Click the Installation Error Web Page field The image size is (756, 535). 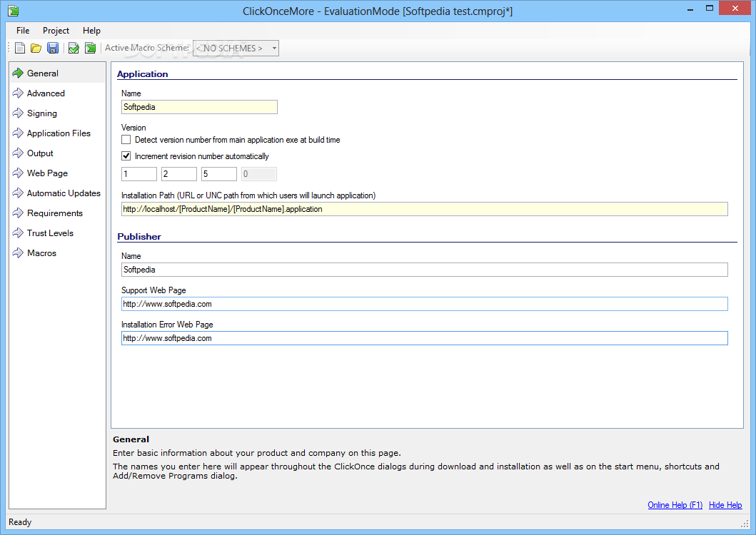[x=425, y=338]
